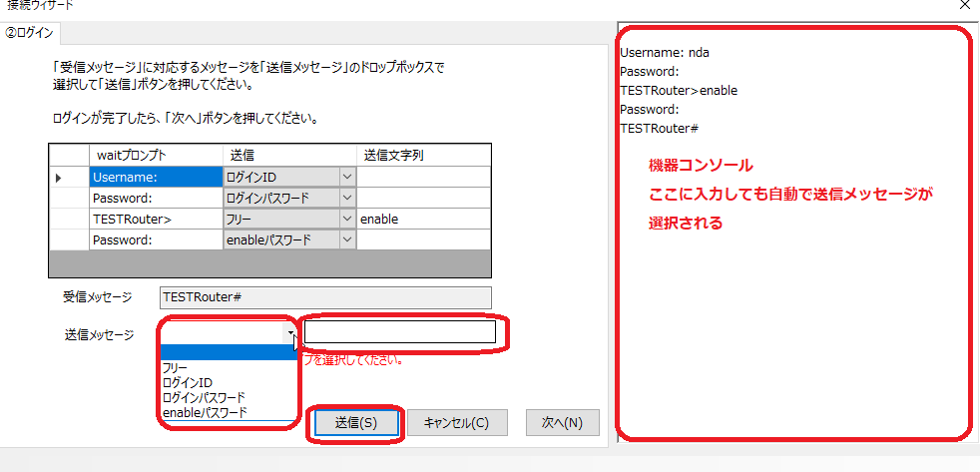The height and width of the screenshot is (472, 980).
Task: Switch to the ②ログイン tab
Action: pyautogui.click(x=31, y=32)
